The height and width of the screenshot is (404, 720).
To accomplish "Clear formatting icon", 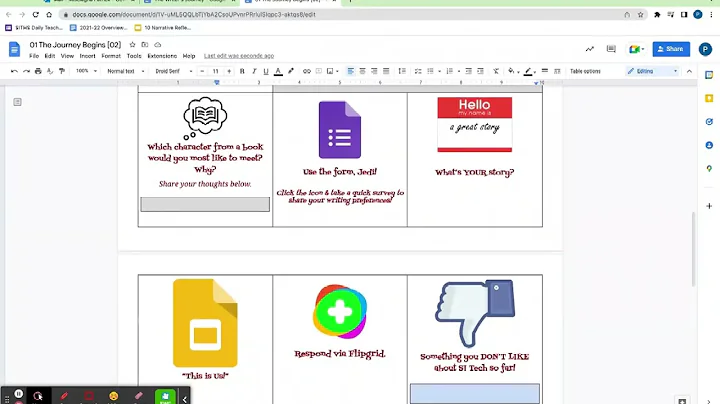I will (x=496, y=71).
